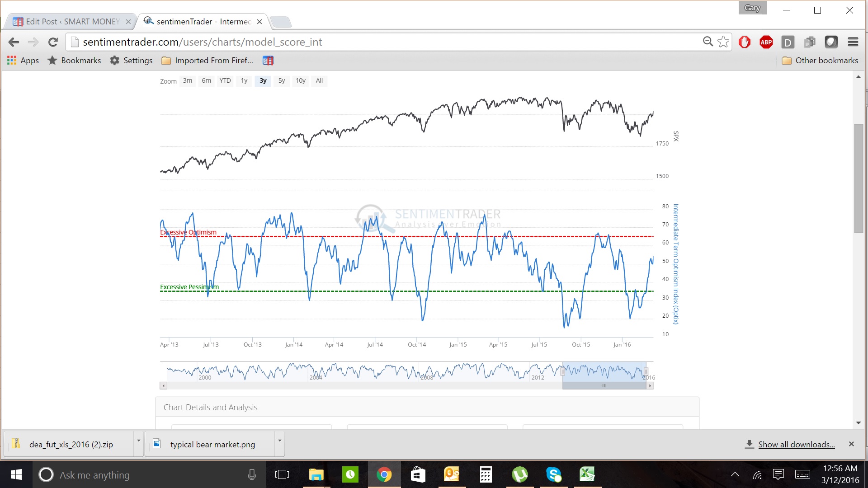Expand options for typical bear market.png download
868x488 pixels.
click(x=279, y=441)
